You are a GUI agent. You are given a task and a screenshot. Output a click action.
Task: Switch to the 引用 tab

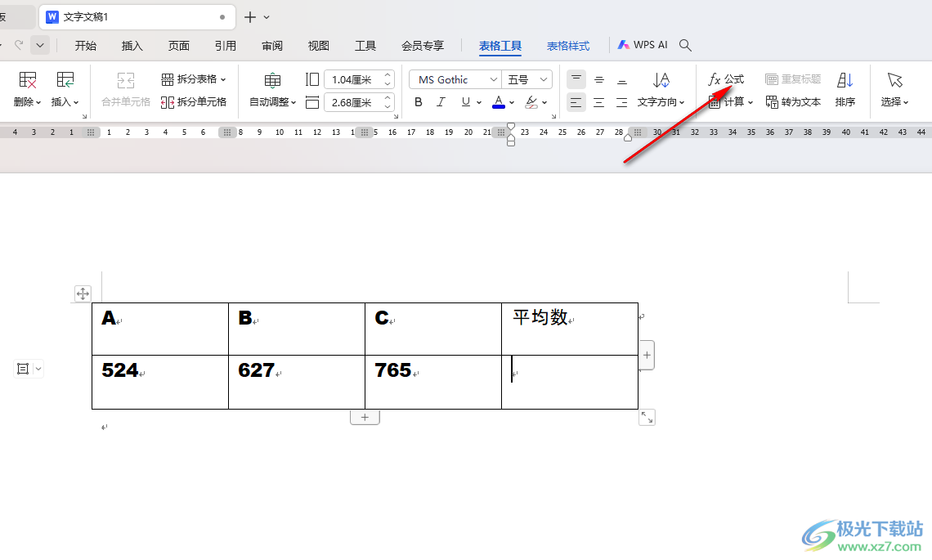[x=226, y=46]
